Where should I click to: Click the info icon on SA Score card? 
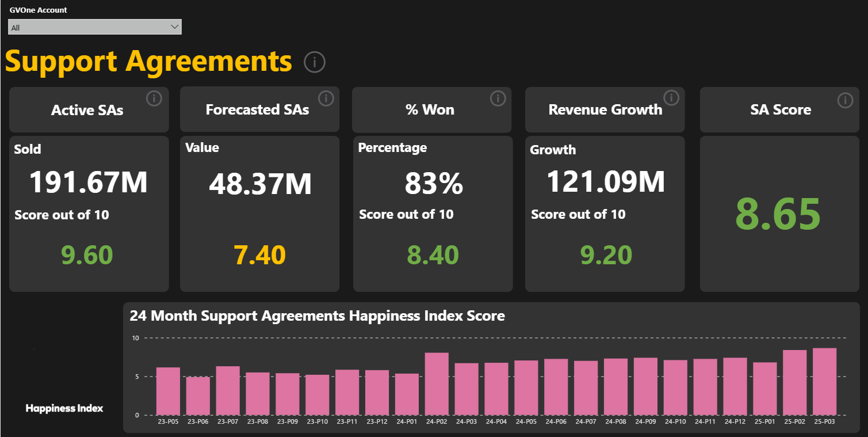coord(845,100)
